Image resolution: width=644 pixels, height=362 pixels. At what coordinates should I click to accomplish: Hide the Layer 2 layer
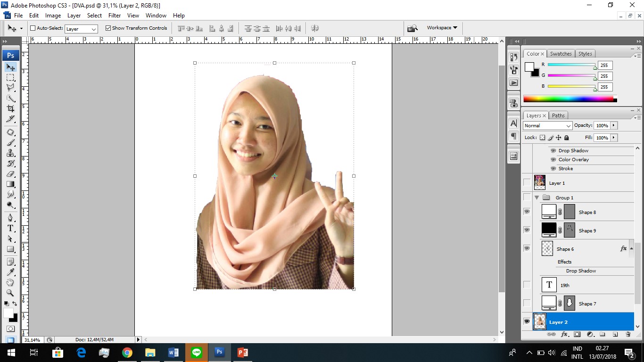[x=527, y=321]
